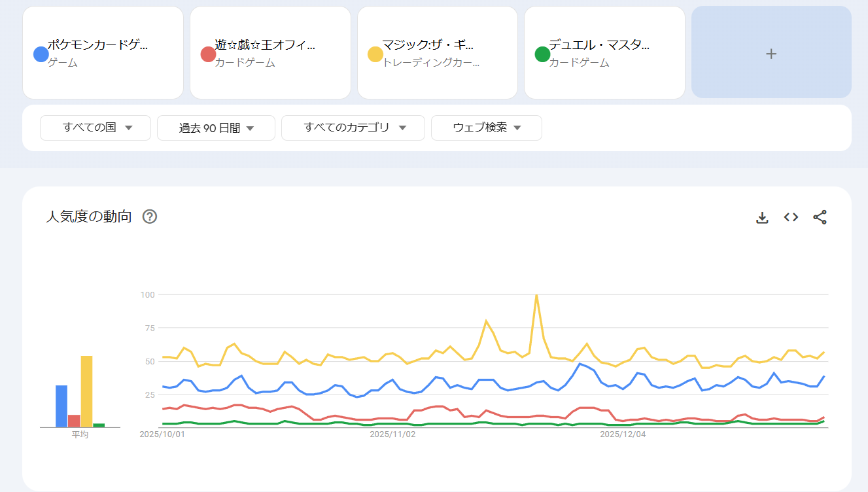Image resolution: width=868 pixels, height=492 pixels.
Task: Click the red dot for 遊☆戯☆王
Action: pos(208,54)
